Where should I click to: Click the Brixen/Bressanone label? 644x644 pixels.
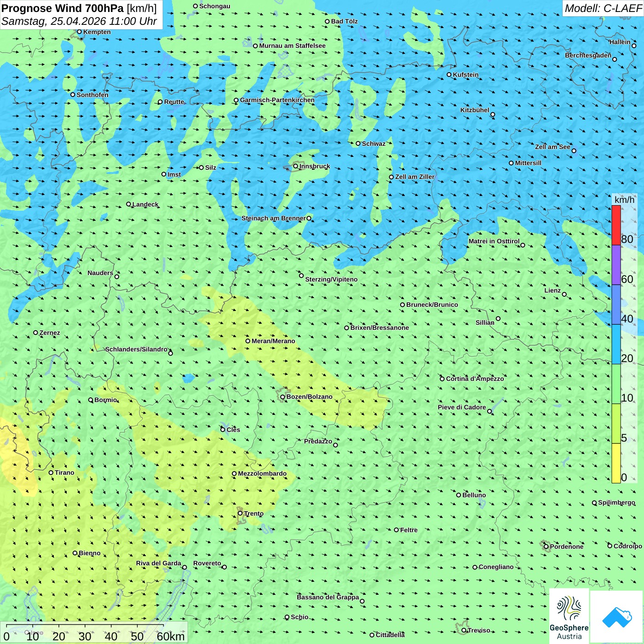pos(379,328)
